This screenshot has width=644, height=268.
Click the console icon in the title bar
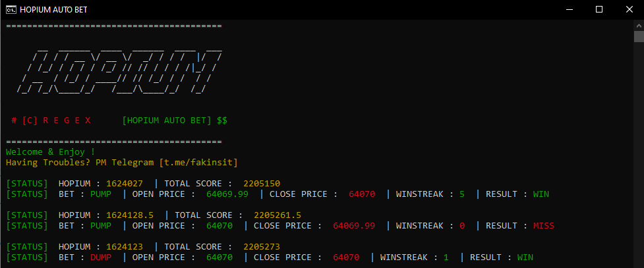[11, 9]
